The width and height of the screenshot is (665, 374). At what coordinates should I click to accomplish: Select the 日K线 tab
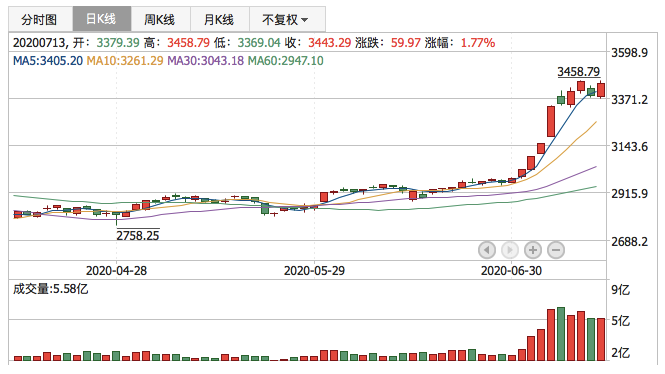[102, 19]
